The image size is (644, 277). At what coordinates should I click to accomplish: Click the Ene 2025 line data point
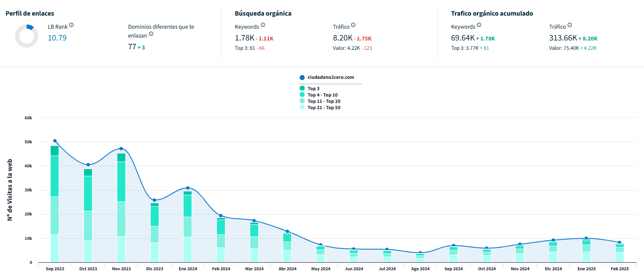[x=586, y=238]
